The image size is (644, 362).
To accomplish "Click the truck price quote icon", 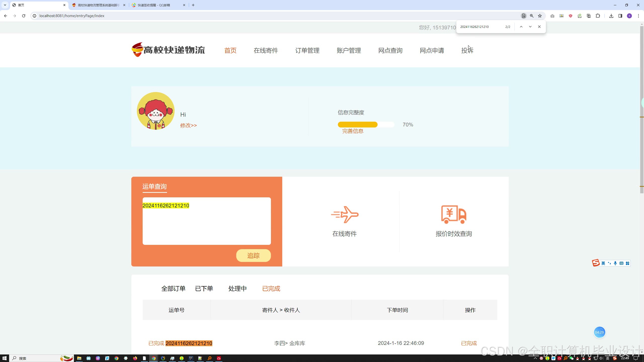I will (454, 214).
